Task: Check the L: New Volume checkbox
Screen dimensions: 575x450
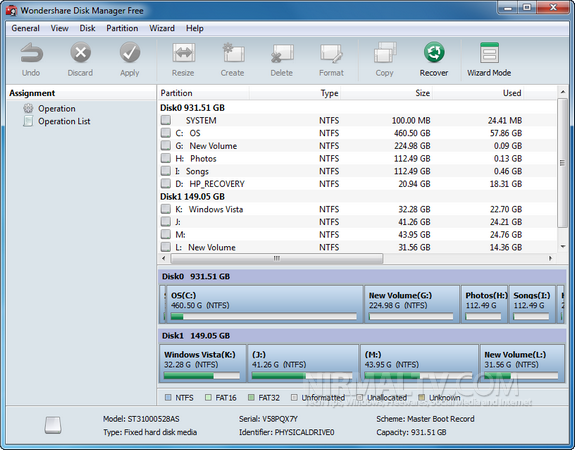Action: (166, 247)
